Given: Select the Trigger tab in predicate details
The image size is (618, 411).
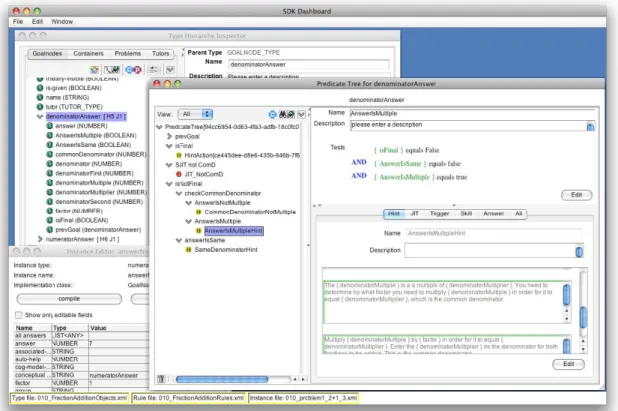Looking at the screenshot, I should (x=439, y=214).
